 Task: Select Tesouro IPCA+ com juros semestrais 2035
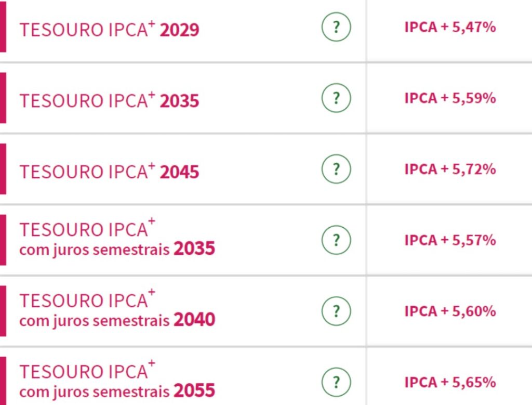coord(117,238)
